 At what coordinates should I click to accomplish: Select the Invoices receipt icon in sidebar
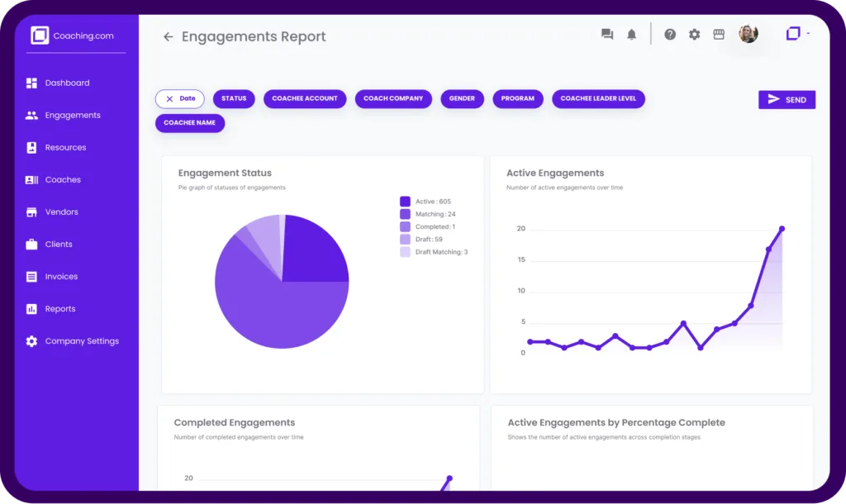pos(31,276)
